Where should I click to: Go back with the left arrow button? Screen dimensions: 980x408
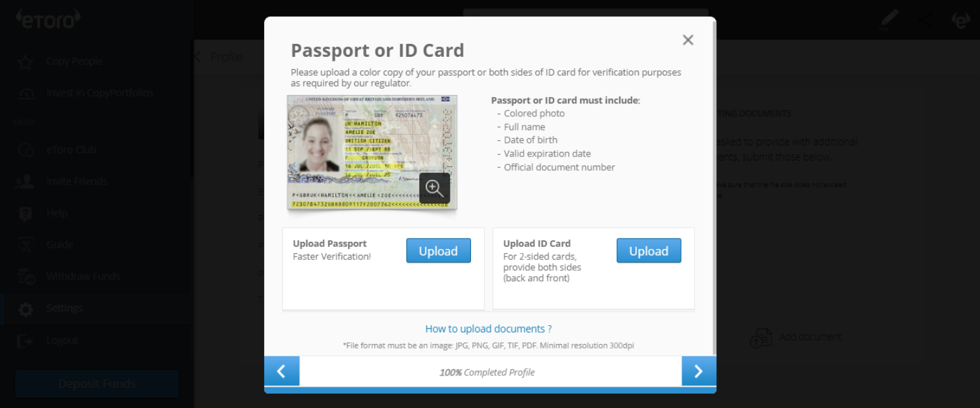[282, 371]
